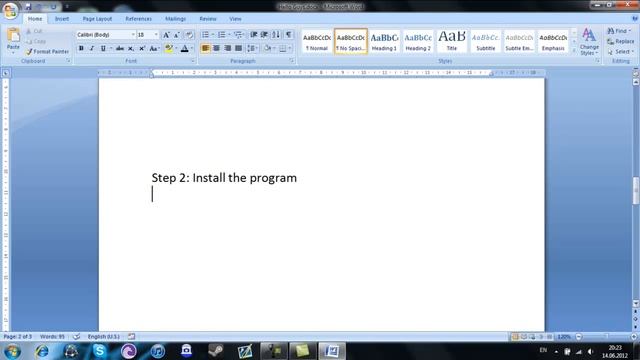Open the font size dropdown
The height and width of the screenshot is (360, 640).
point(156,35)
